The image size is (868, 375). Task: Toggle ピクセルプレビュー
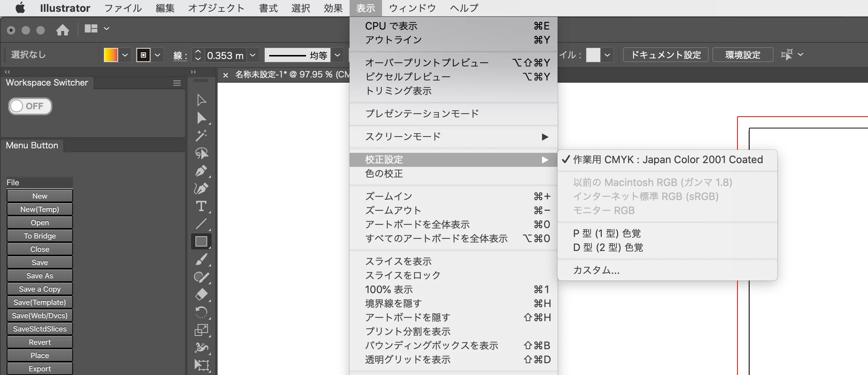(x=454, y=77)
